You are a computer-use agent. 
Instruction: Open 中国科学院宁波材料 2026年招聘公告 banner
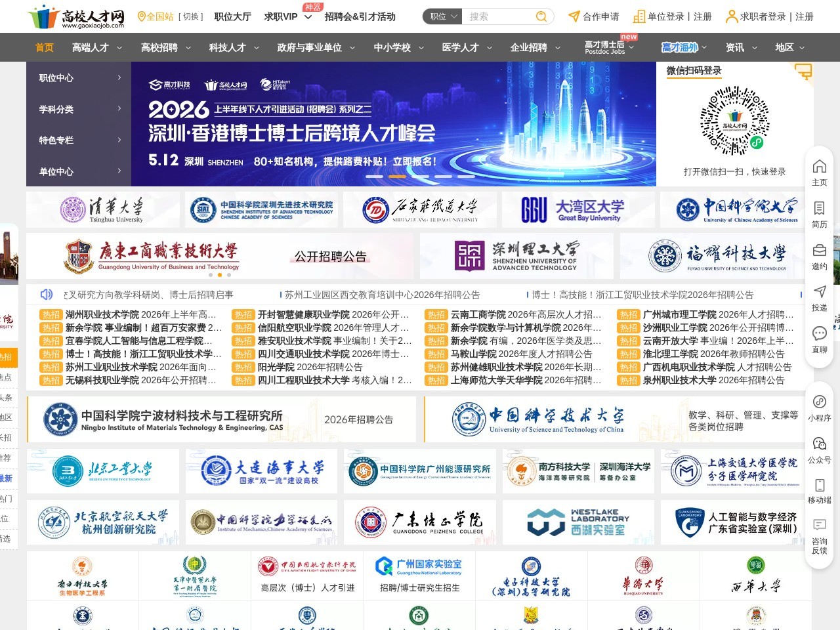click(222, 419)
